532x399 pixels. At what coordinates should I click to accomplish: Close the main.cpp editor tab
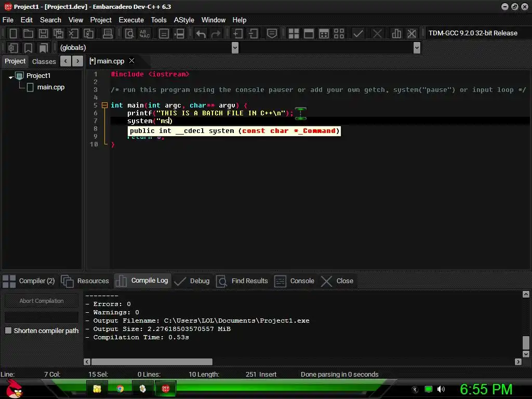point(131,61)
